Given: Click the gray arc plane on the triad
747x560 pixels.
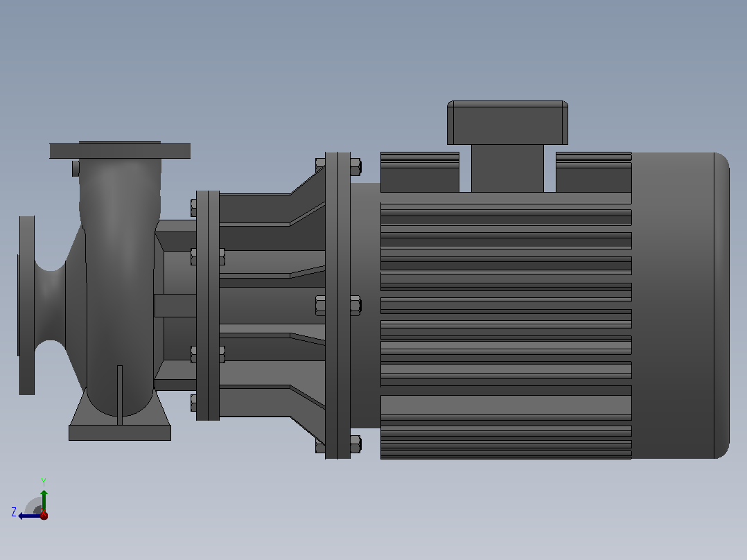Looking at the screenshot, I should point(33,506).
